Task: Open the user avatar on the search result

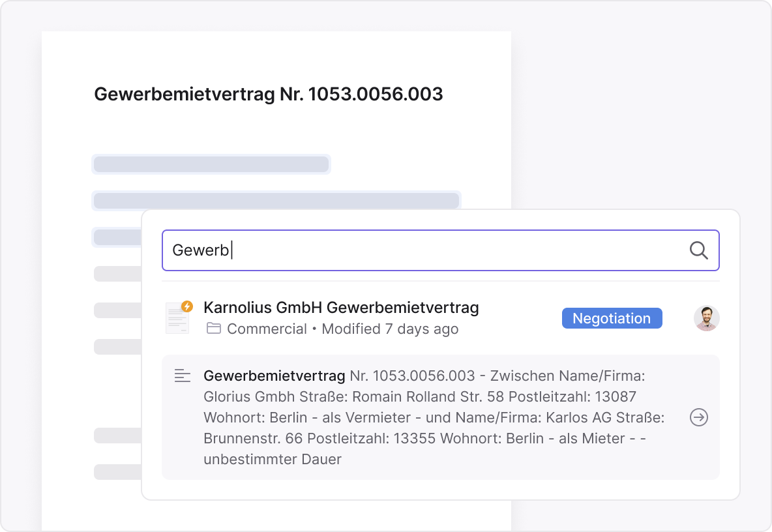Action: tap(706, 318)
